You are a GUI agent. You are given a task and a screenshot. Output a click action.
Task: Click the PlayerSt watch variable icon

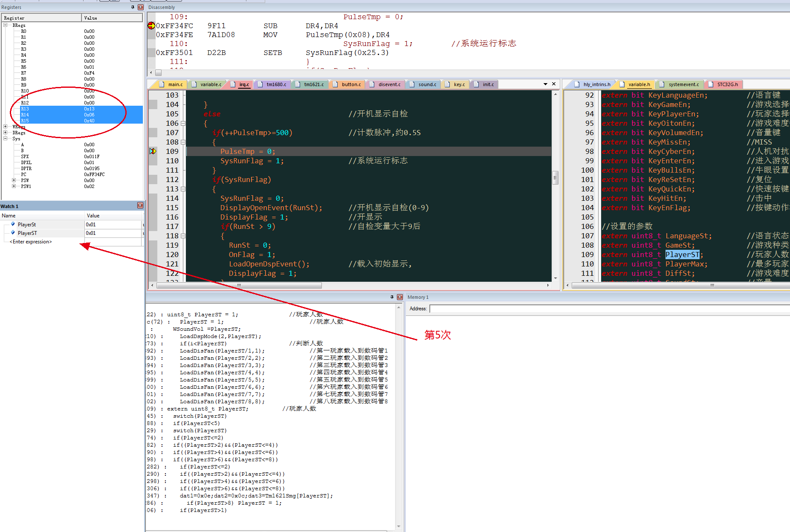click(x=13, y=224)
